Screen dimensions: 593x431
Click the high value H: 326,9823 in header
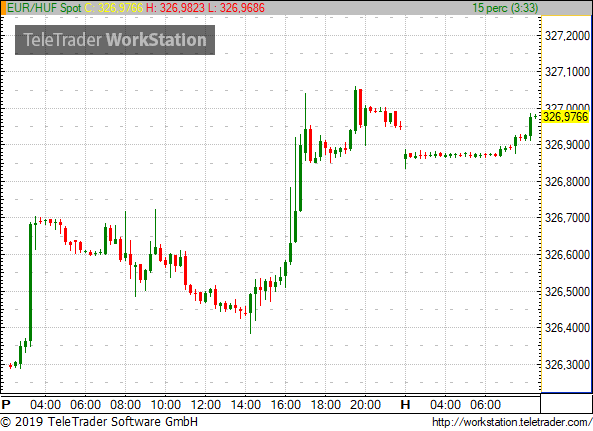pos(175,8)
